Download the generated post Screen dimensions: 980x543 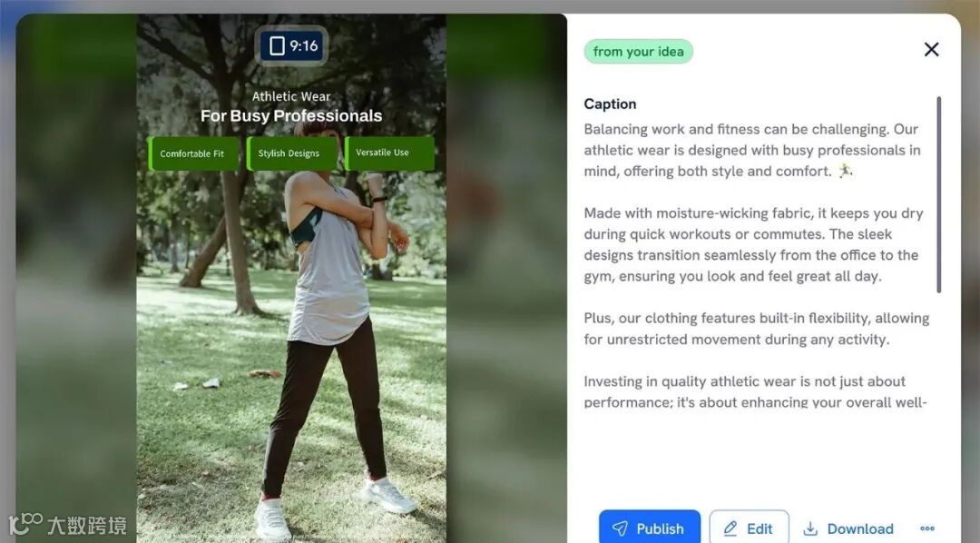coord(848,528)
